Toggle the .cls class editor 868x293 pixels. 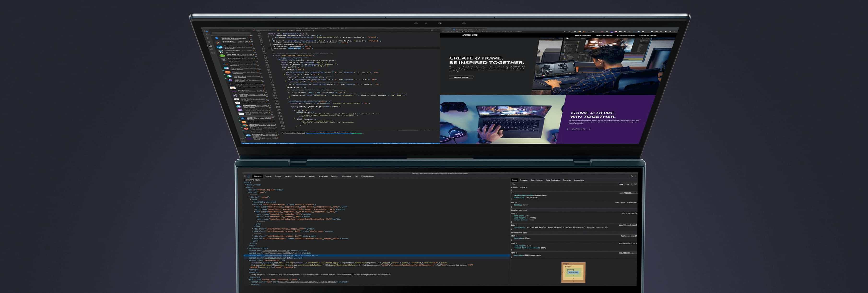[x=627, y=184]
